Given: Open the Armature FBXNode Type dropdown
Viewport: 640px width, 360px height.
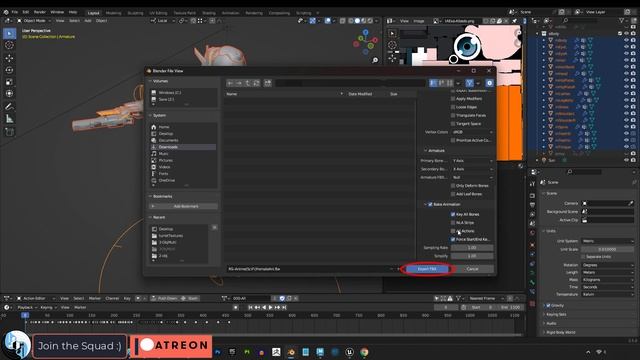Looking at the screenshot, I should 472,178.
